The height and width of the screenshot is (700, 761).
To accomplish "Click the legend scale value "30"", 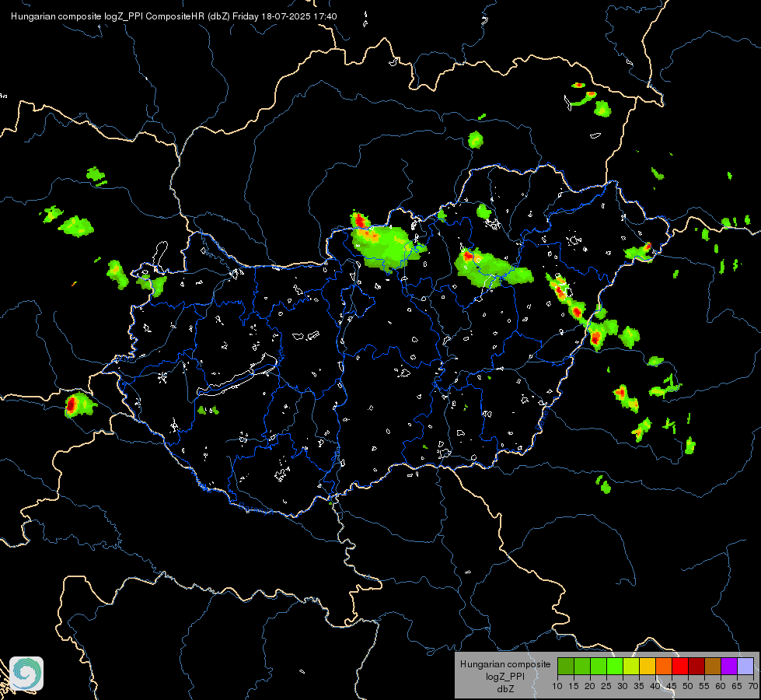I will pyautogui.click(x=623, y=686).
